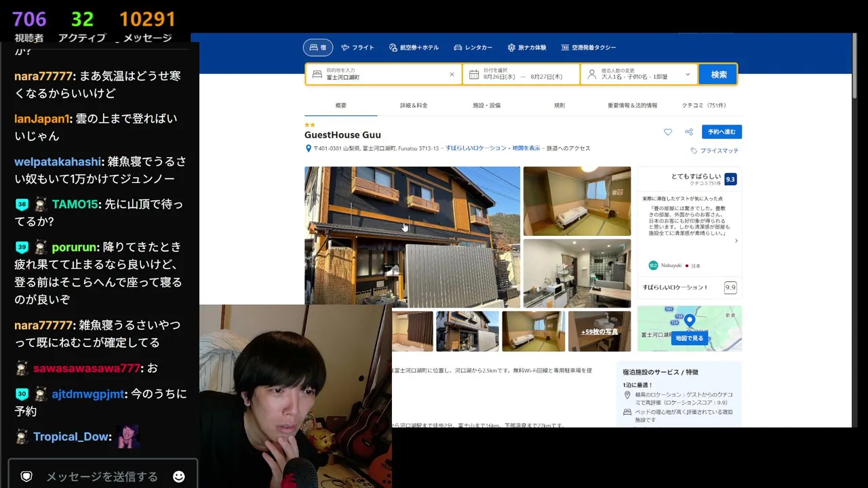The image size is (868, 488).
Task: Click the 9.9 location score badge
Action: [x=730, y=287]
